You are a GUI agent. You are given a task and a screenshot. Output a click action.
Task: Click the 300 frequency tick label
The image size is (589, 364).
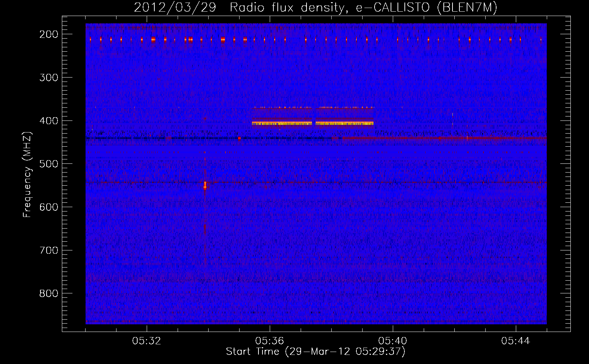tap(48, 78)
